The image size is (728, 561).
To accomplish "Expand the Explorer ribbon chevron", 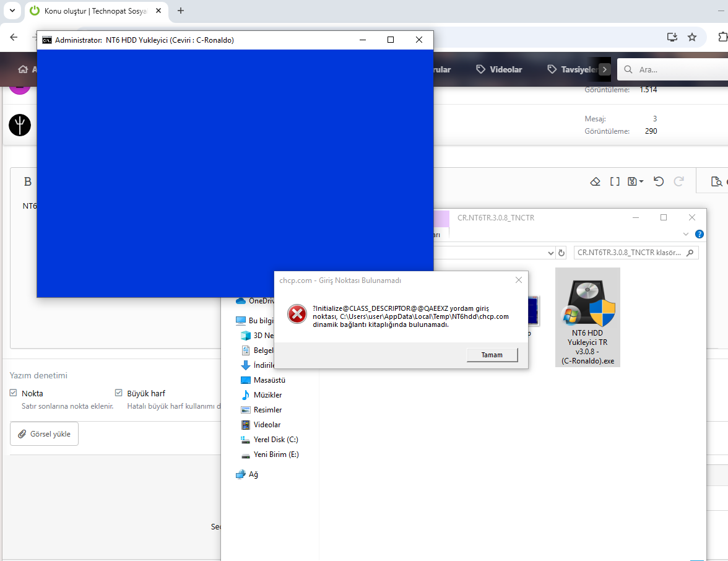I will [686, 234].
